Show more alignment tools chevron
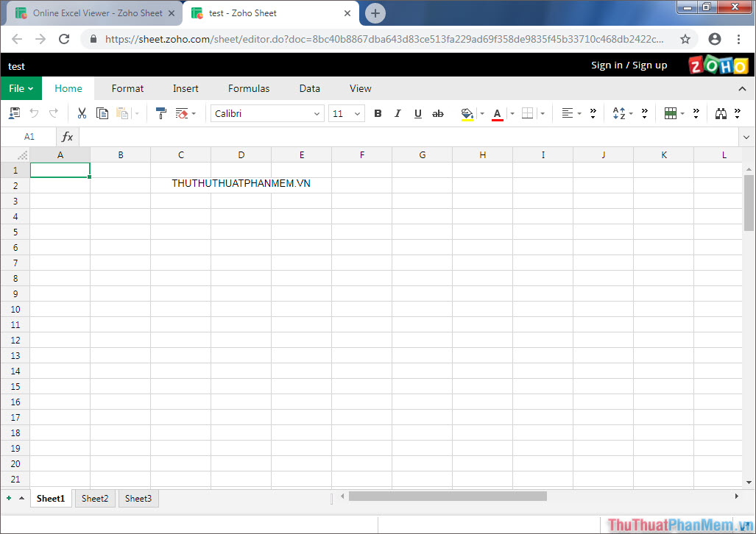The height and width of the screenshot is (534, 756). (593, 113)
